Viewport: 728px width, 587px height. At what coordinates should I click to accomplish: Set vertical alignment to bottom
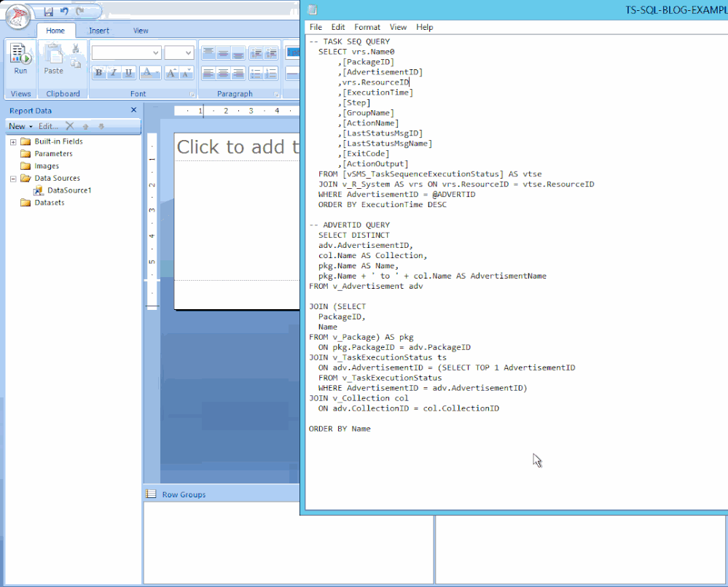click(238, 53)
